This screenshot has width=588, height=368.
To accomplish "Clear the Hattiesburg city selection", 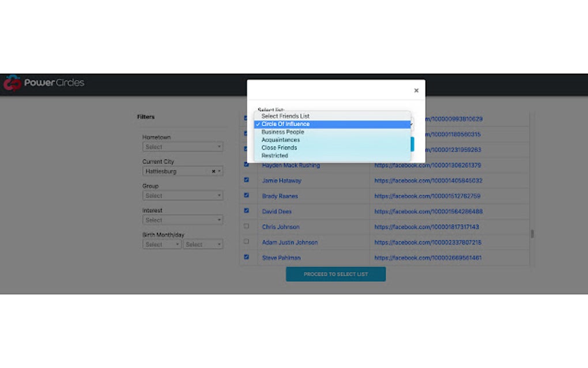I will 213,171.
